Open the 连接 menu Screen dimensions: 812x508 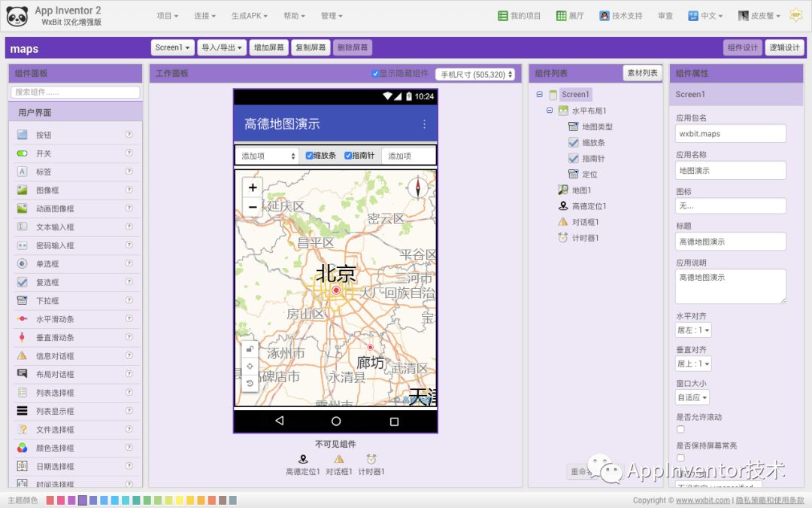tap(205, 16)
